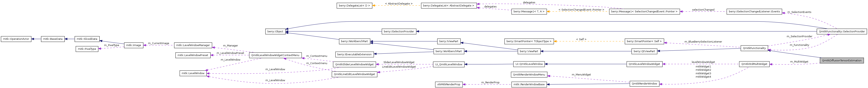Open berry::DelegateList< AbstractDelegate > node
868x88 pixels.
point(449,6)
